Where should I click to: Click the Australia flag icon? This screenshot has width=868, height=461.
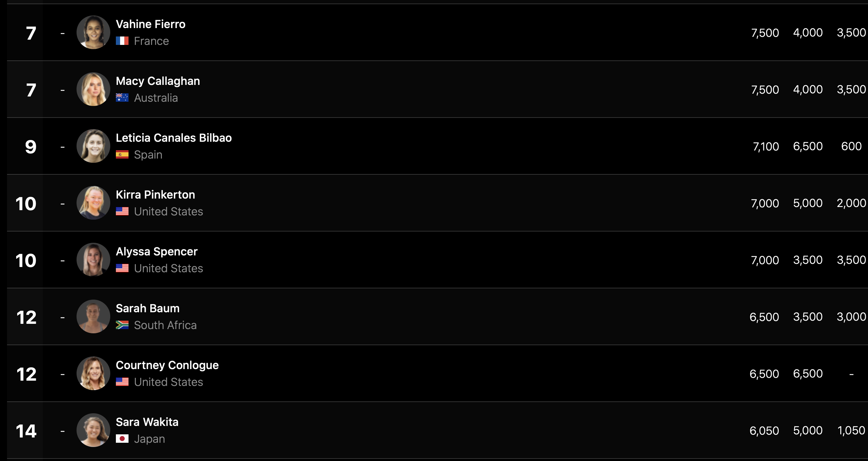click(122, 98)
